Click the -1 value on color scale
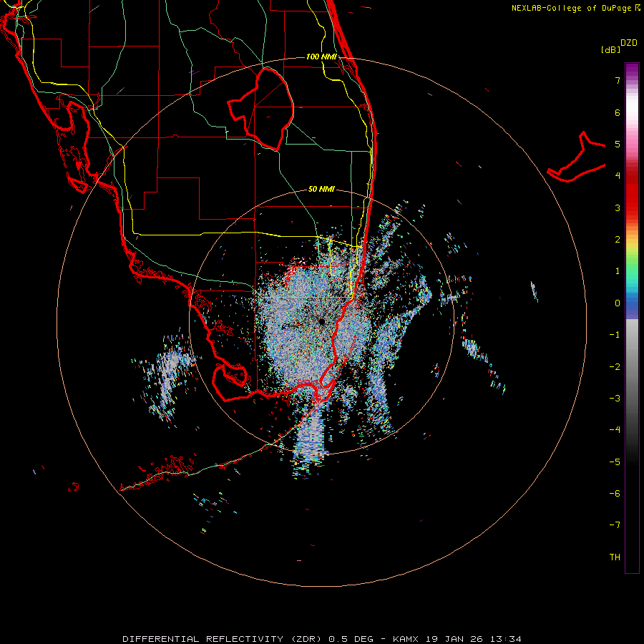Image resolution: width=644 pixels, height=644 pixels. [x=615, y=335]
